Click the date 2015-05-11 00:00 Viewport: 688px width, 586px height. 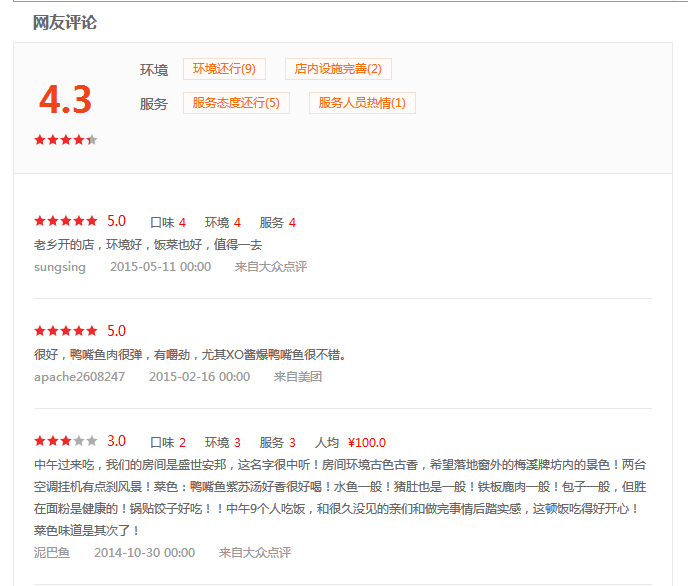[x=161, y=267]
